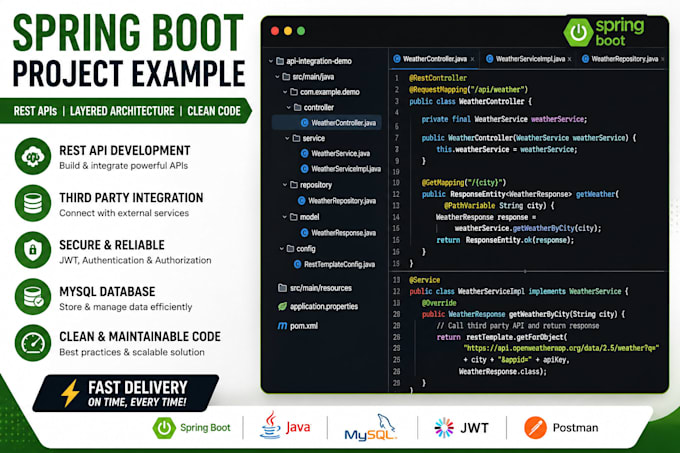
Task: Click 'Best practices & scalable solution' subtitle
Action: point(132,352)
